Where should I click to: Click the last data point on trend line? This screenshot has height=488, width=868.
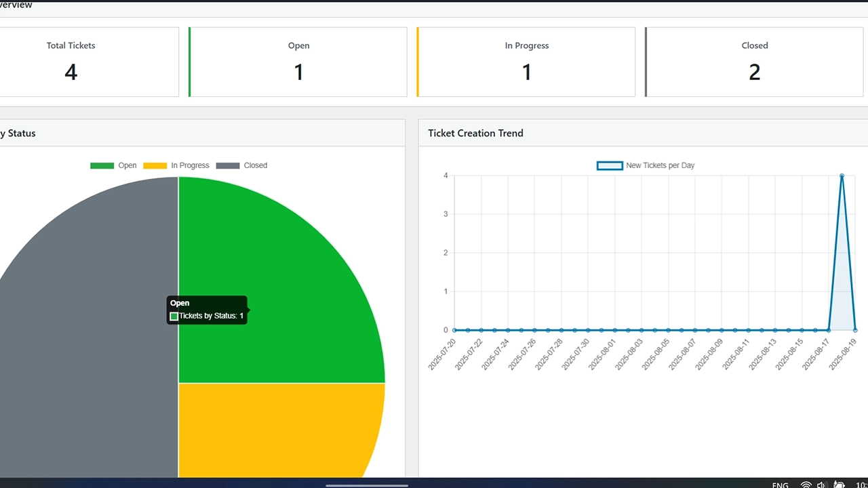tap(855, 330)
